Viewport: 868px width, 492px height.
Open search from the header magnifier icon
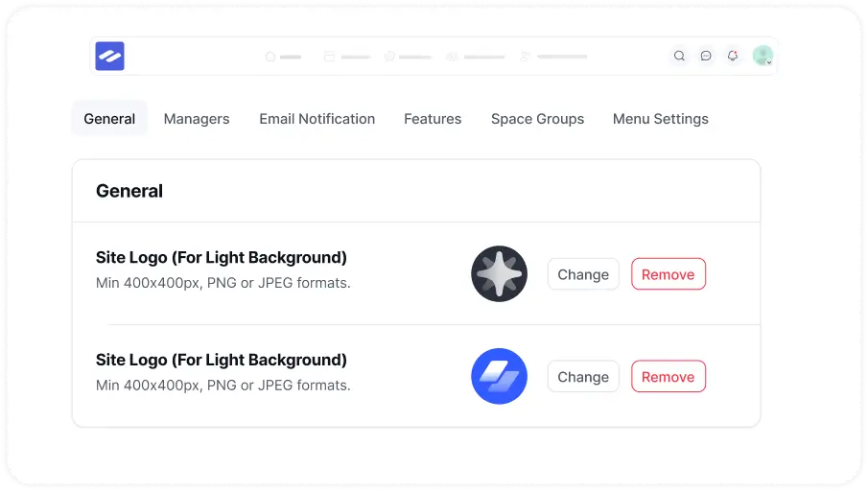[679, 57]
